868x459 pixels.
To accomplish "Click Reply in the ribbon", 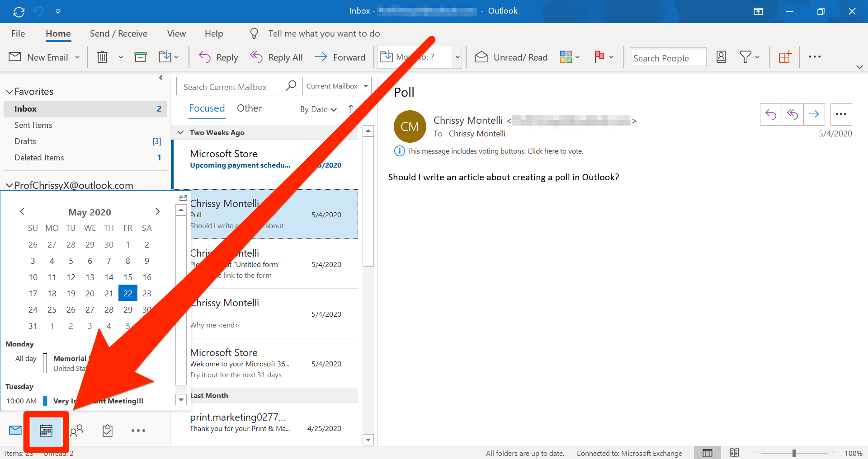I will coord(218,57).
